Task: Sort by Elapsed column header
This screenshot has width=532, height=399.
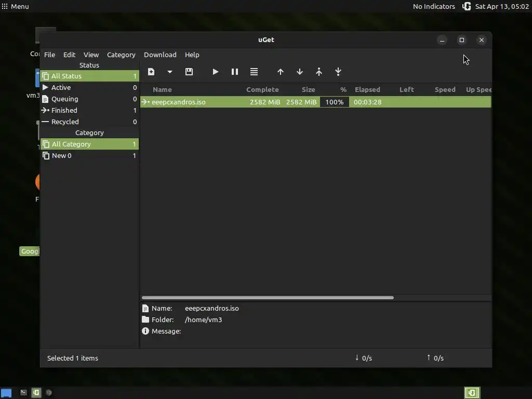Action: (x=367, y=89)
